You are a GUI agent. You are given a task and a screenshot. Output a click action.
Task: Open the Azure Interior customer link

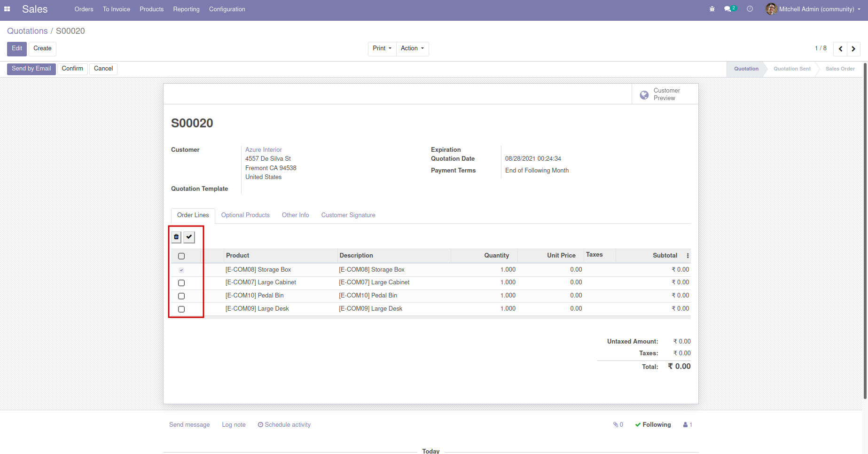click(263, 149)
